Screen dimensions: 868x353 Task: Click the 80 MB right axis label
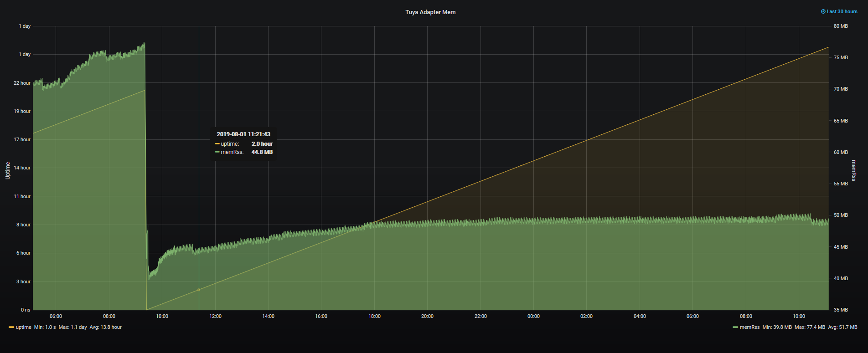[x=841, y=26]
